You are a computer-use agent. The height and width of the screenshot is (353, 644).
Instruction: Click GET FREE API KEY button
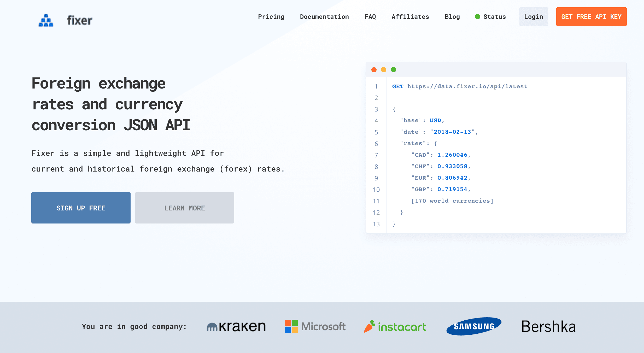(x=591, y=17)
